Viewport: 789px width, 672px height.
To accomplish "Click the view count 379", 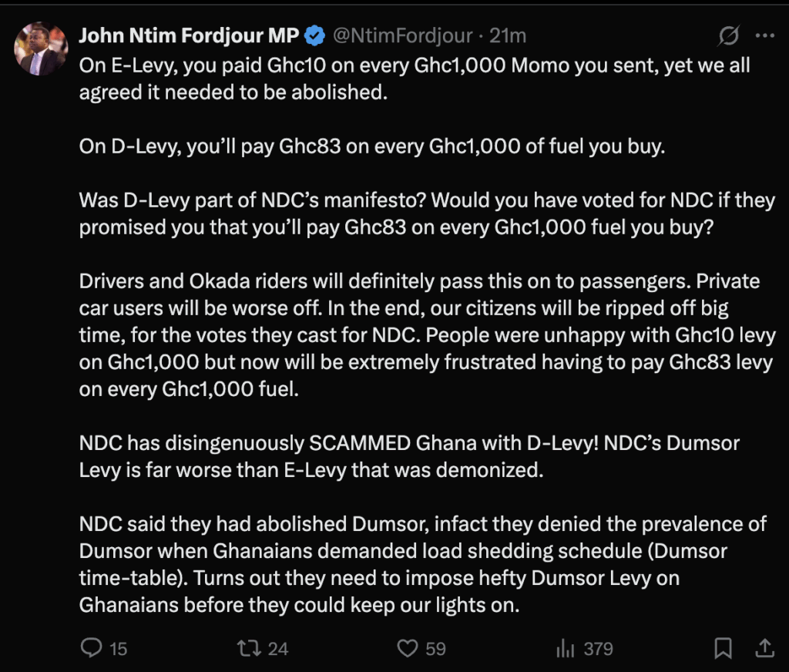I will click(x=598, y=649).
